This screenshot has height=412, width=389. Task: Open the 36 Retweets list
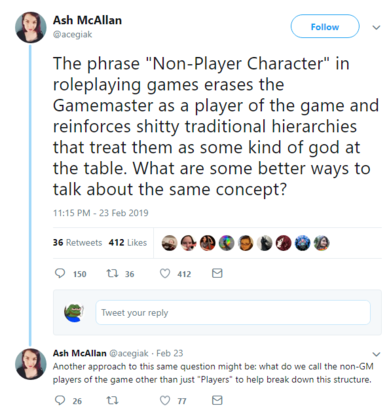click(x=77, y=243)
